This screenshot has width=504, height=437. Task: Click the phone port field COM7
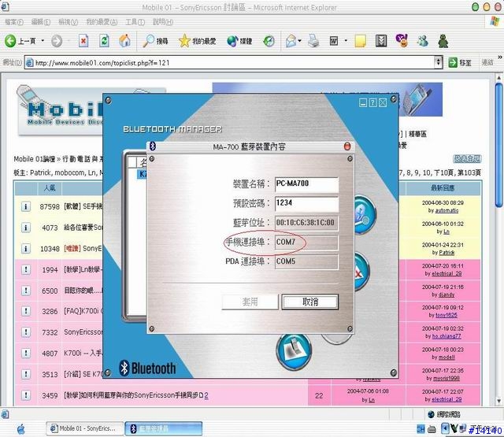306,243
